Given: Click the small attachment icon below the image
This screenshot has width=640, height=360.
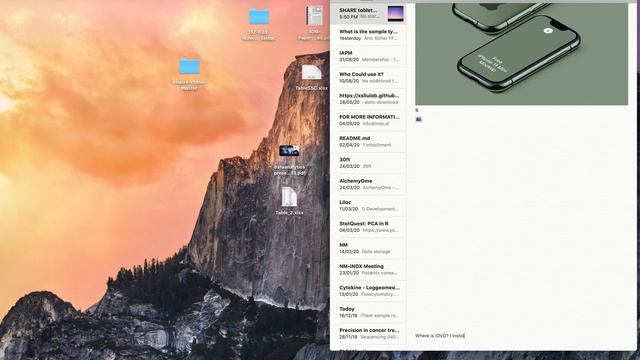Looking at the screenshot, I should tap(418, 119).
